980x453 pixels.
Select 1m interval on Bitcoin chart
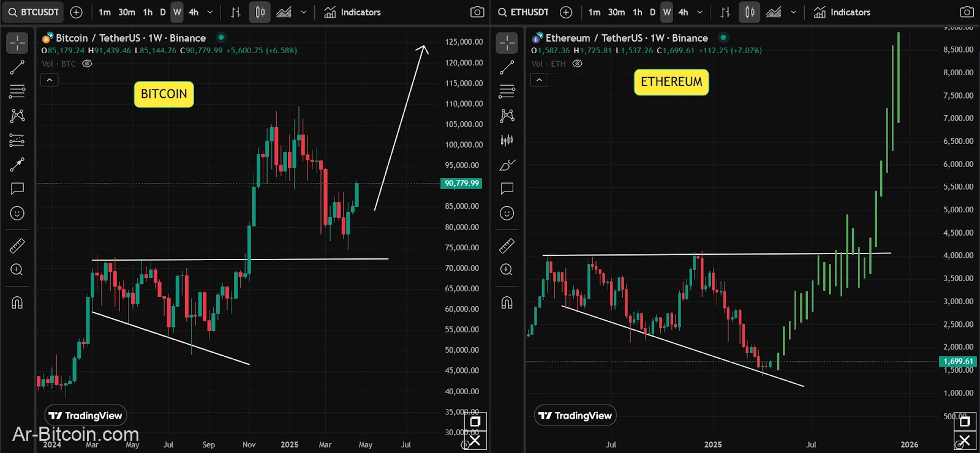[105, 12]
